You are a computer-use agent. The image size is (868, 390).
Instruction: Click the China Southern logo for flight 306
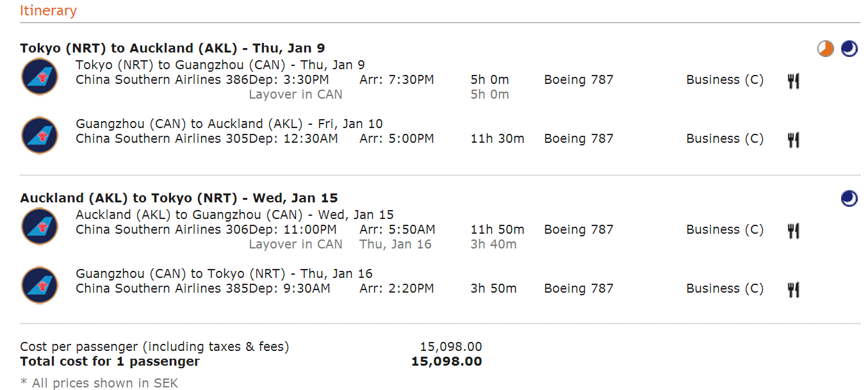click(39, 226)
